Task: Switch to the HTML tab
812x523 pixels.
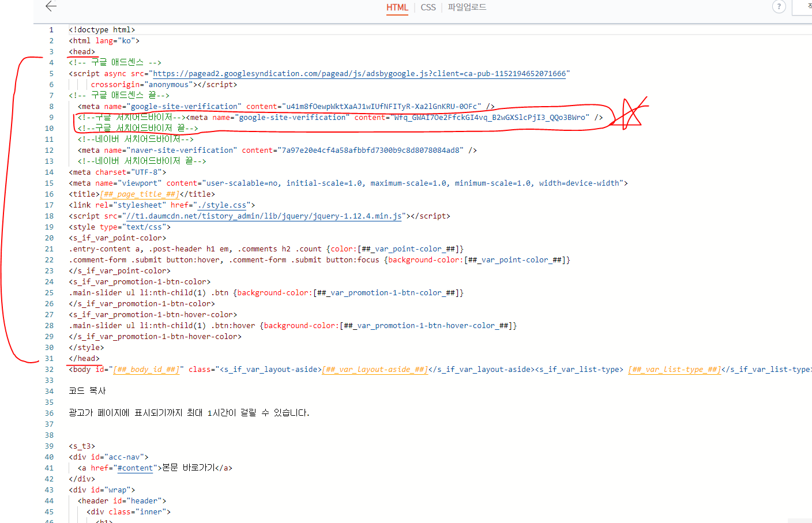Action: pos(397,7)
